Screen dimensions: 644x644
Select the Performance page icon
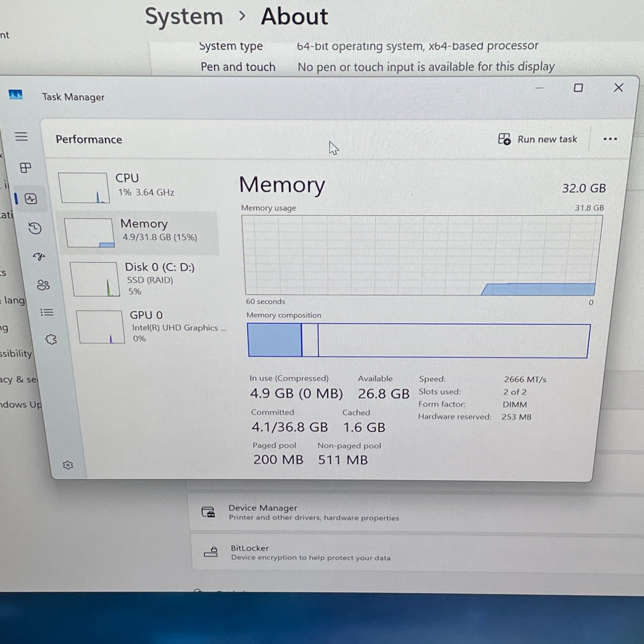point(31,199)
